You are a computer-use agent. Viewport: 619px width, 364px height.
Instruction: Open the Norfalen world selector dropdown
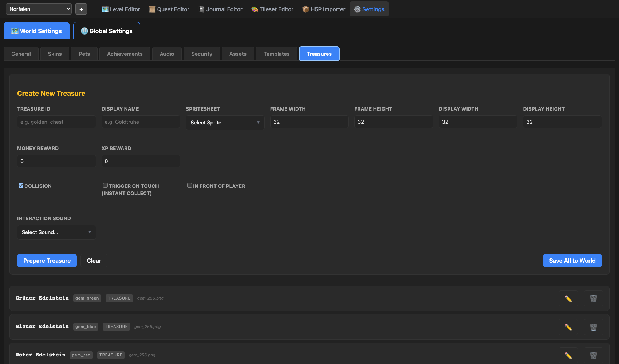(39, 9)
